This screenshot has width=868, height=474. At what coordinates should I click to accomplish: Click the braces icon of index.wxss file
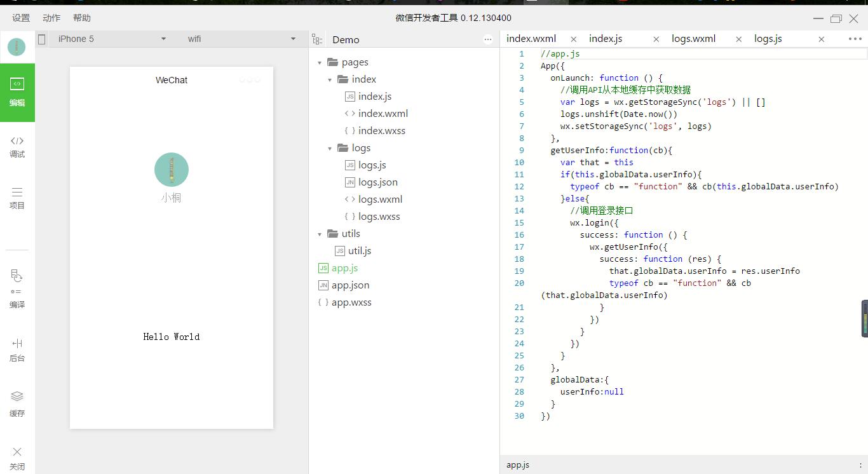tap(350, 131)
